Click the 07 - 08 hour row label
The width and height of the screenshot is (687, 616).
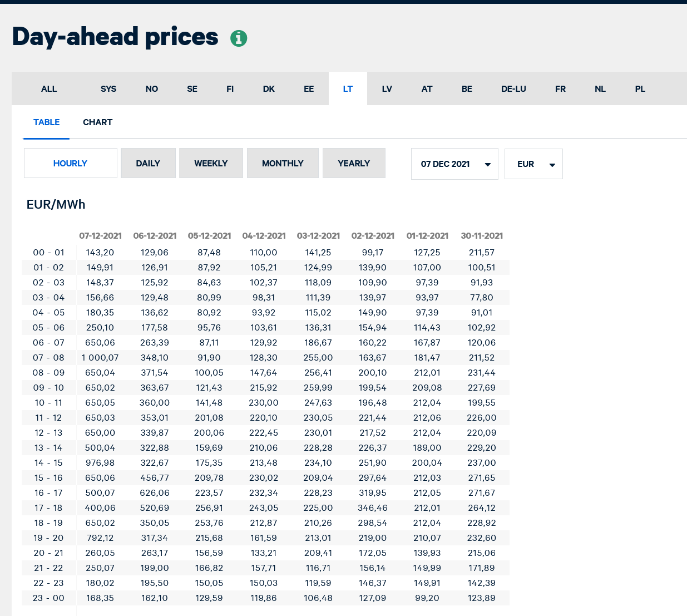pyautogui.click(x=48, y=358)
